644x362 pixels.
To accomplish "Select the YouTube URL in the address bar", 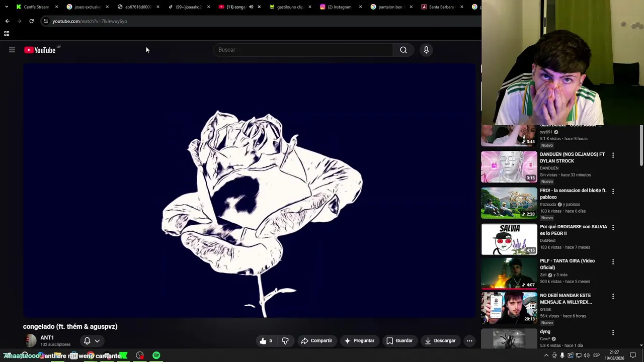I will pyautogui.click(x=90, y=21).
